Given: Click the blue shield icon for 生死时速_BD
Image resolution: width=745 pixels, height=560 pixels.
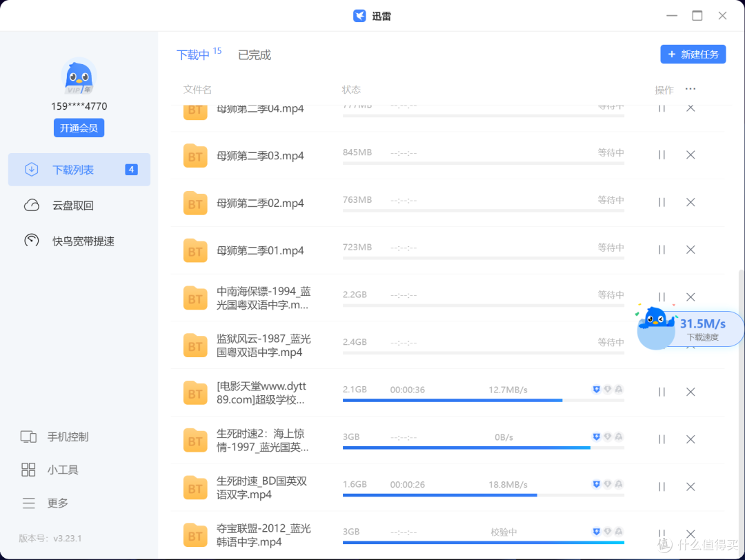Looking at the screenshot, I should pyautogui.click(x=596, y=484).
